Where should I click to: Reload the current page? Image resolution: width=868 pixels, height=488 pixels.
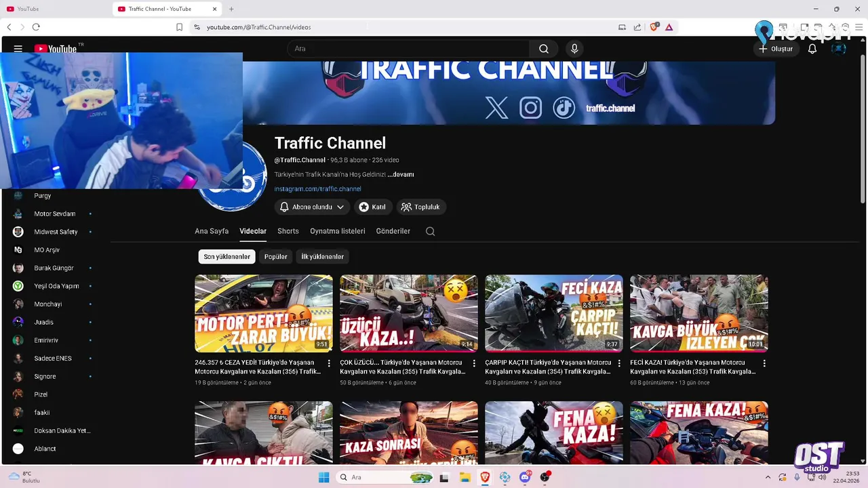coord(36,27)
